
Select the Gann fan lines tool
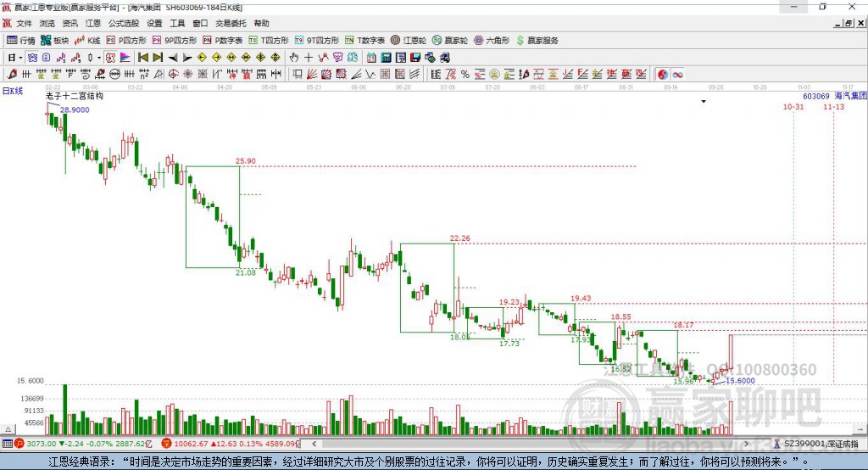[312, 75]
